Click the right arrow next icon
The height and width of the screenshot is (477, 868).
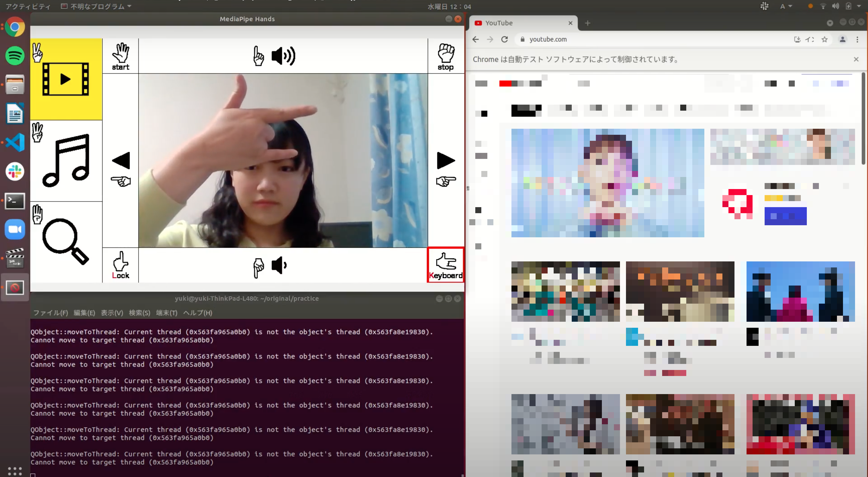445,160
